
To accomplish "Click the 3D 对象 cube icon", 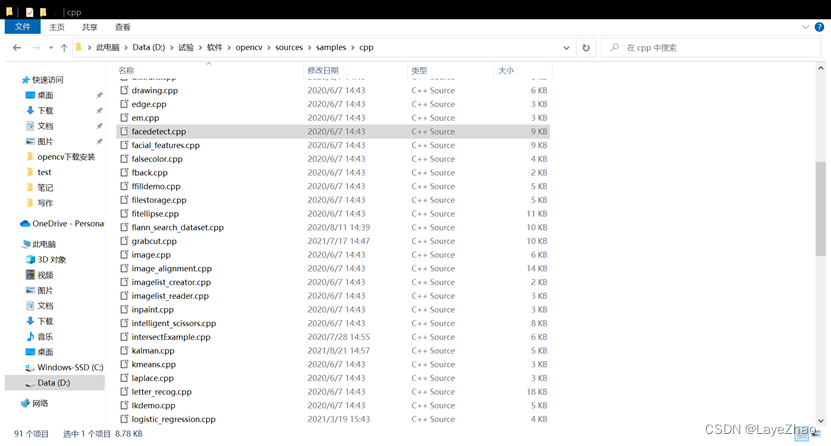I will coord(30,260).
